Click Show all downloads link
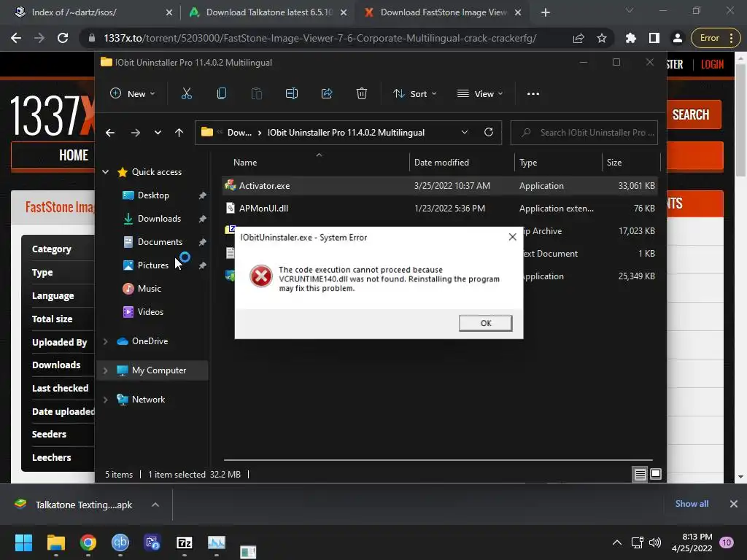The image size is (747, 560). click(692, 504)
